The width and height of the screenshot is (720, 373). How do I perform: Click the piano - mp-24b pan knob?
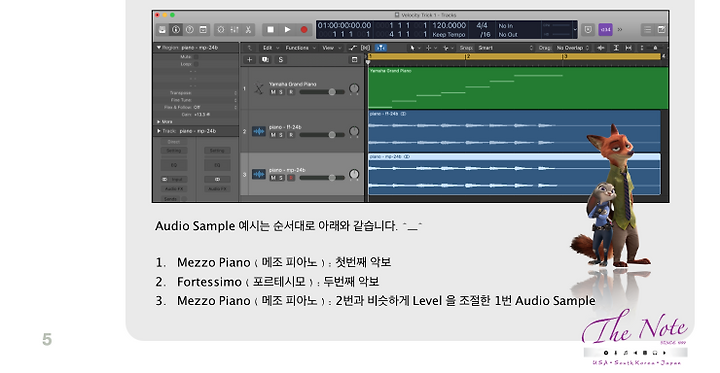click(x=354, y=174)
